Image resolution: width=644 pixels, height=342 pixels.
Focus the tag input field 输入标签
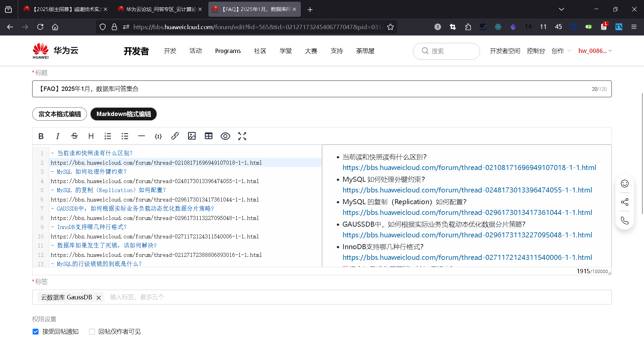pyautogui.click(x=358, y=297)
